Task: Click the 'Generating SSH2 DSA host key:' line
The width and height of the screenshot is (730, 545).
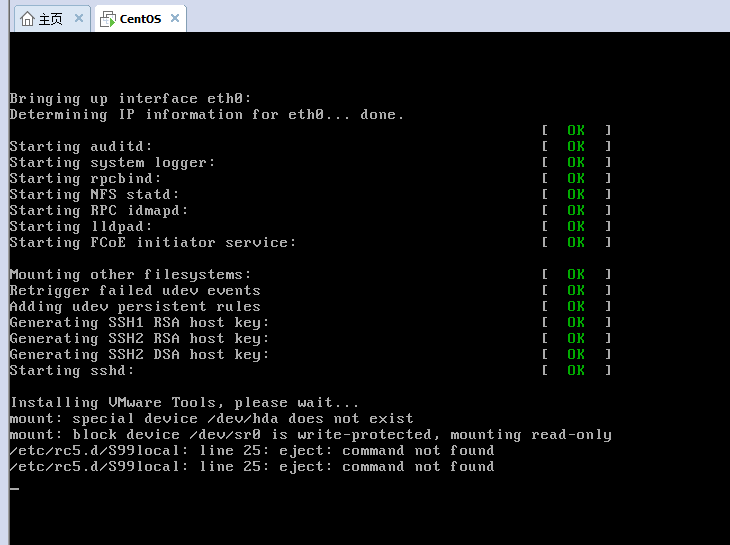Action: click(139, 355)
